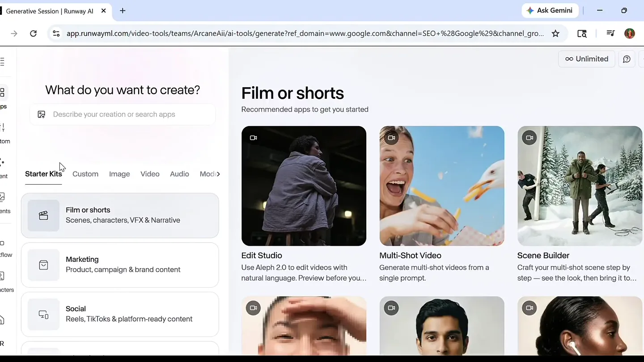This screenshot has width=644, height=362.
Task: Click the shopping bag icon for Marketing
Action: click(x=43, y=265)
